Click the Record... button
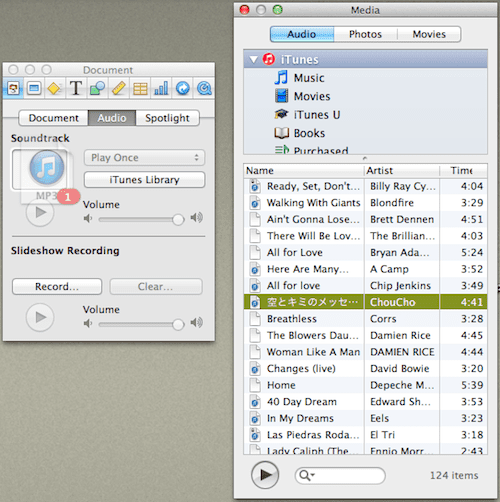Image resolution: width=500 pixels, height=502 pixels. point(57,287)
